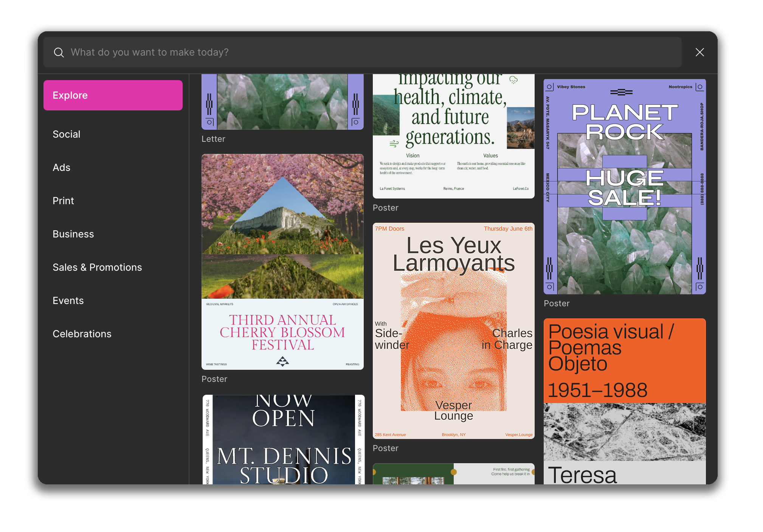Choose the Les Yeux Larmoyants poster template
Screen dimensions: 763x532
coord(453,330)
